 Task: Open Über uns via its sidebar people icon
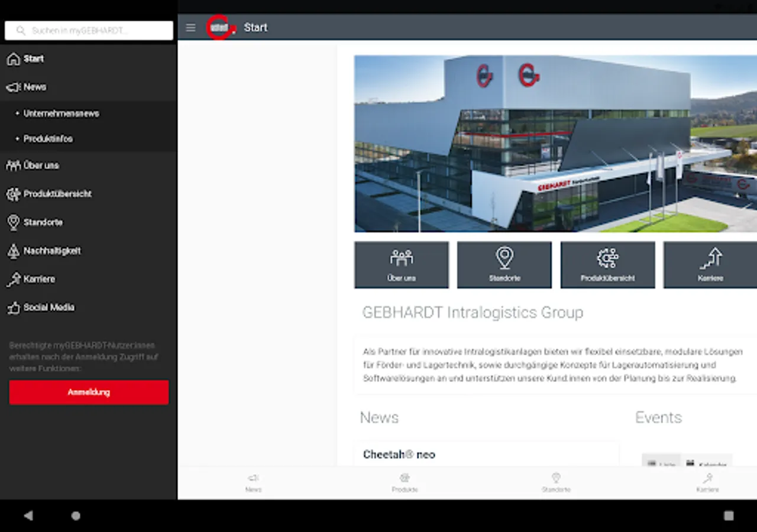(13, 166)
